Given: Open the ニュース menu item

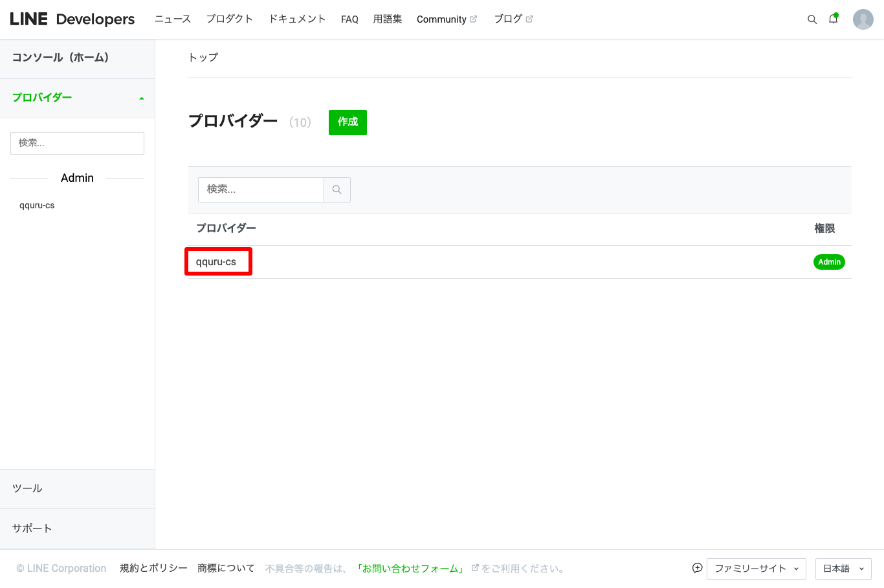Looking at the screenshot, I should click(173, 19).
